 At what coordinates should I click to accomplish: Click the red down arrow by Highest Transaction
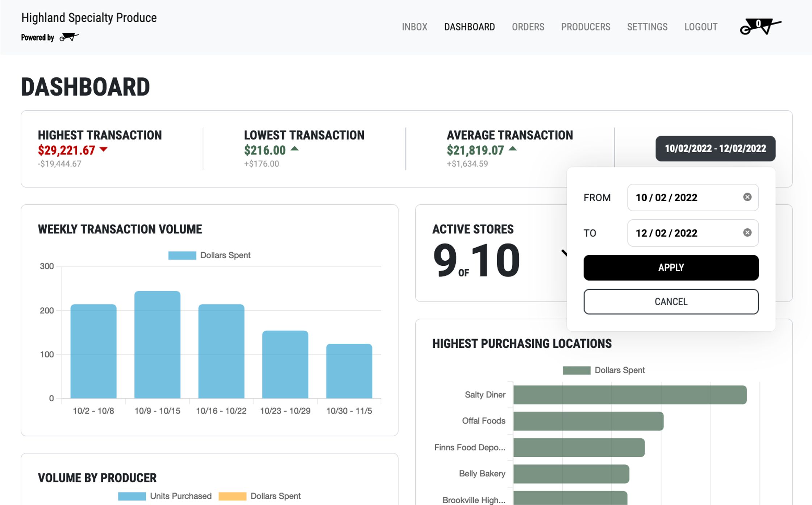click(x=104, y=149)
